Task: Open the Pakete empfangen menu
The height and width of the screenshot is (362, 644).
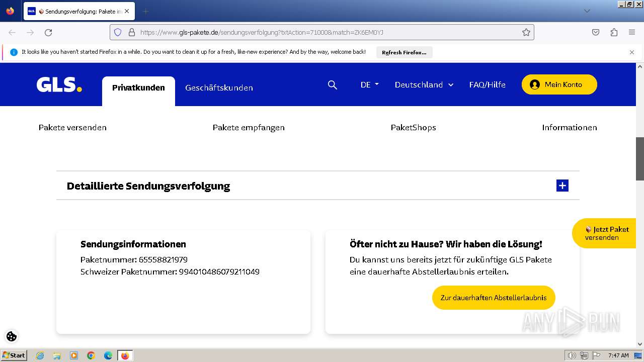Action: coord(249,127)
